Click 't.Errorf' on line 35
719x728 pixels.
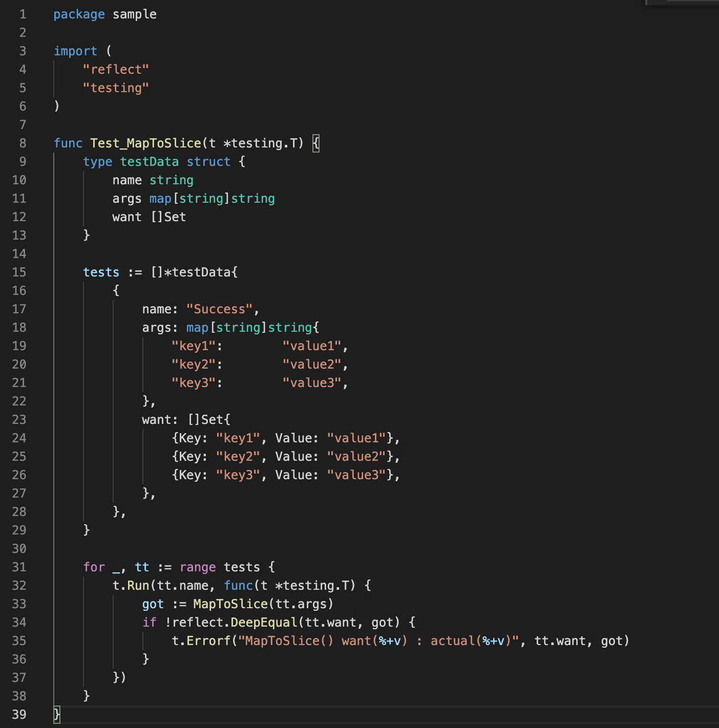[x=201, y=641]
